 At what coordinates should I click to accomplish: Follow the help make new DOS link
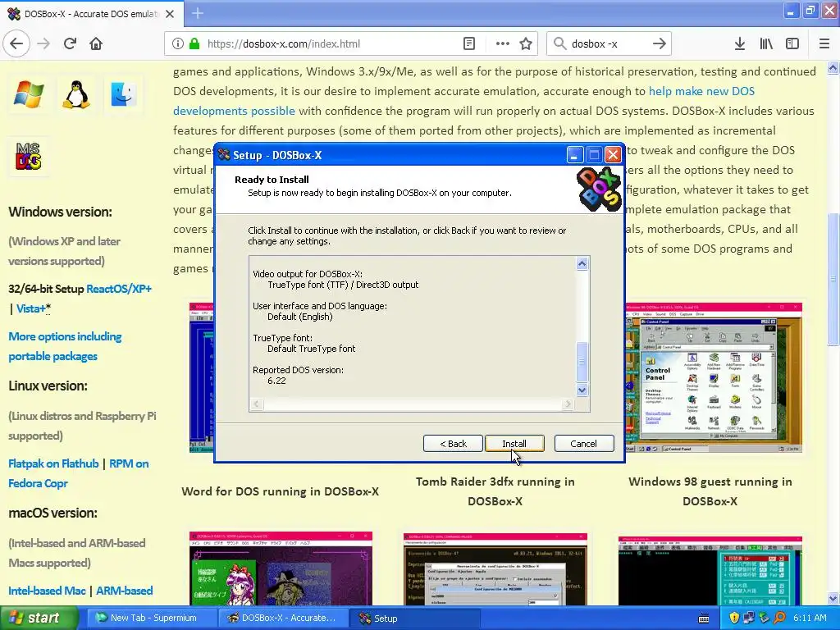click(x=701, y=91)
